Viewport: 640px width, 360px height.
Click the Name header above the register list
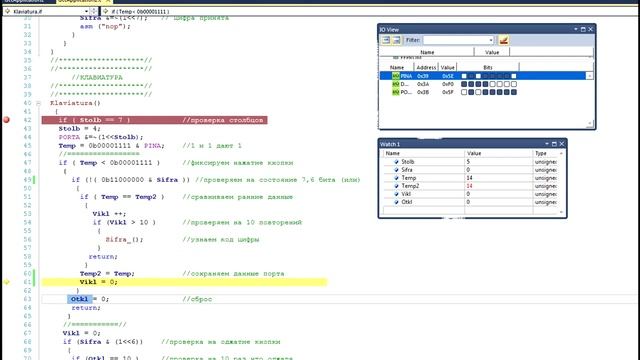point(396,67)
